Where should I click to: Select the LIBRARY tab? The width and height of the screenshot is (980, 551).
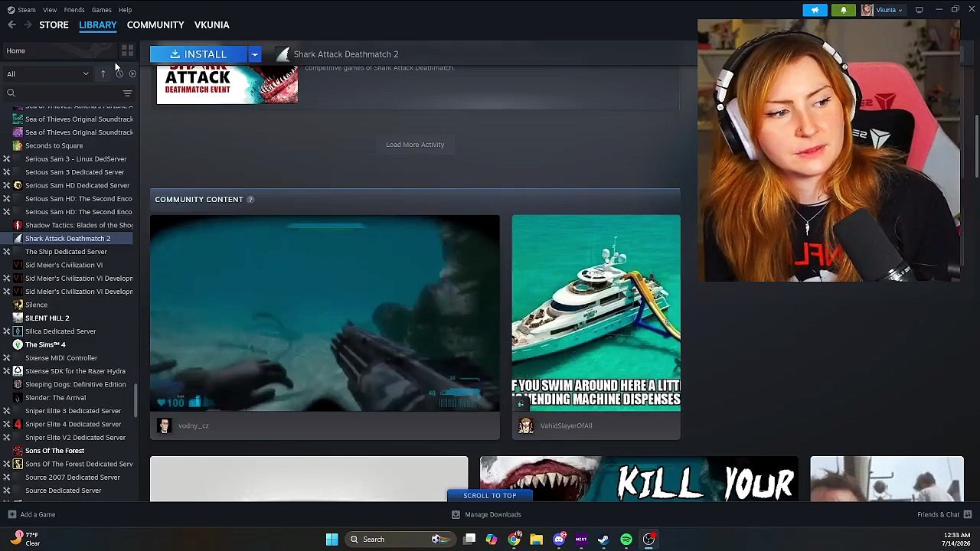[97, 24]
